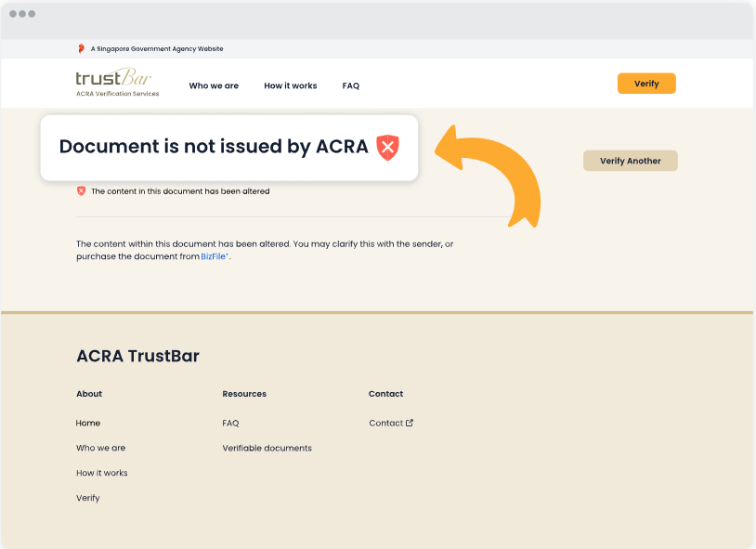
Task: Open the Who we are menu item
Action: [x=214, y=85]
